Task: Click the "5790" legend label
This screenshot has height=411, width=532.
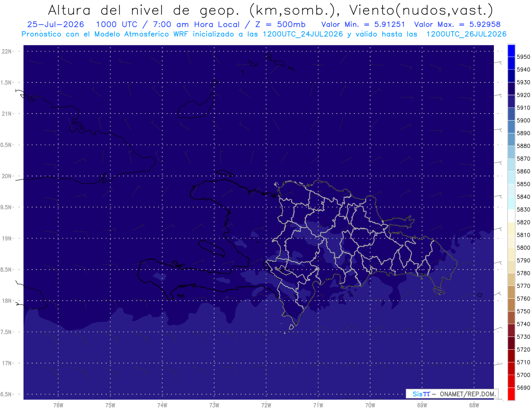Action: pos(524,260)
